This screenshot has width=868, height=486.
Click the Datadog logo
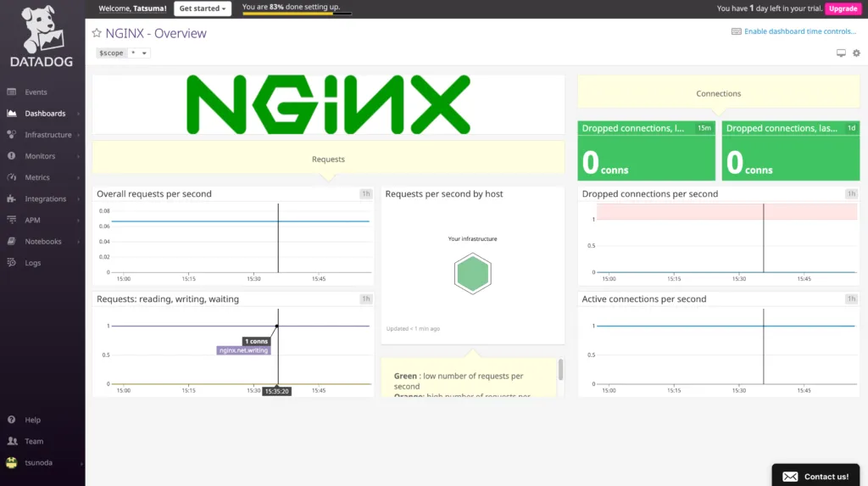point(42,36)
